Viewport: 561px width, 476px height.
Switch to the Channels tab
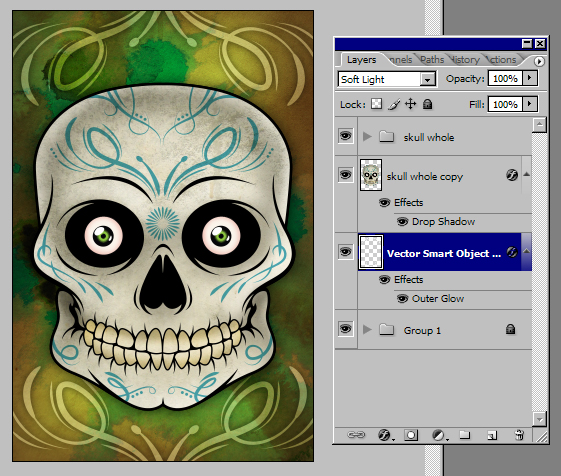click(x=400, y=60)
